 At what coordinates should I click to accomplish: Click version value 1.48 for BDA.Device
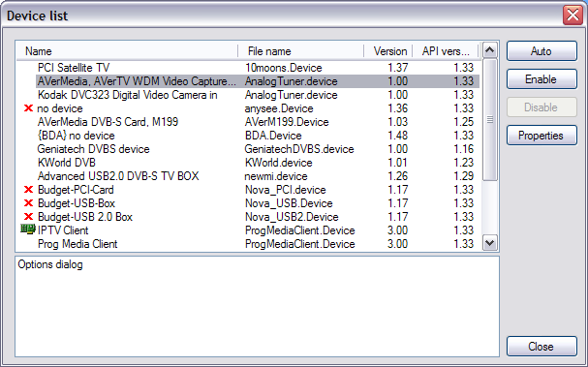point(397,136)
